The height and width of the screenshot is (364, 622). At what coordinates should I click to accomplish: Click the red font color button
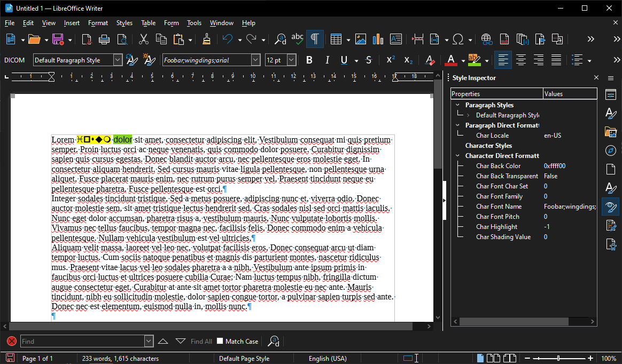click(x=450, y=60)
